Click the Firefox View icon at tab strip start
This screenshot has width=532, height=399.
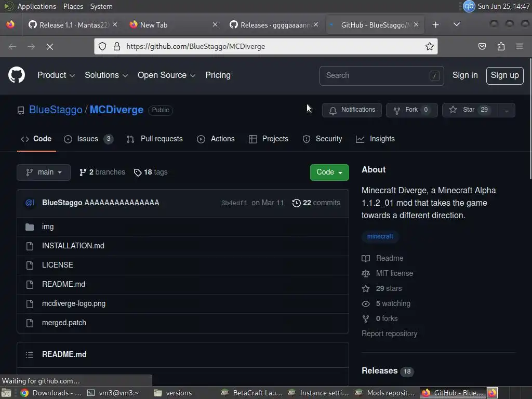click(10, 24)
